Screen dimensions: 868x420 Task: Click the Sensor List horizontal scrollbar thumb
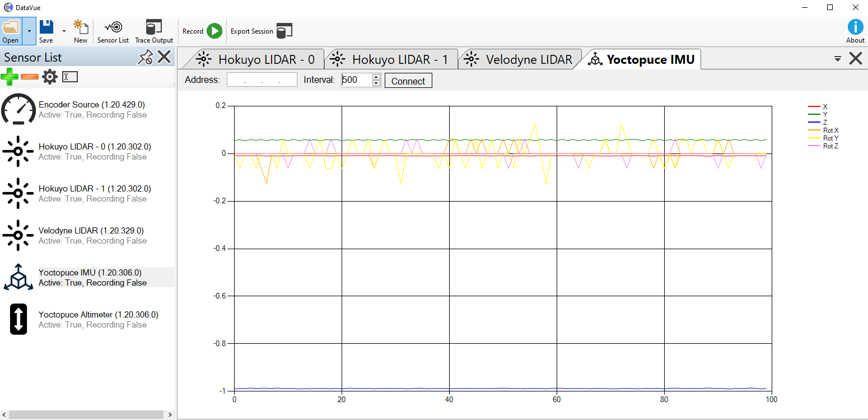tap(85, 415)
